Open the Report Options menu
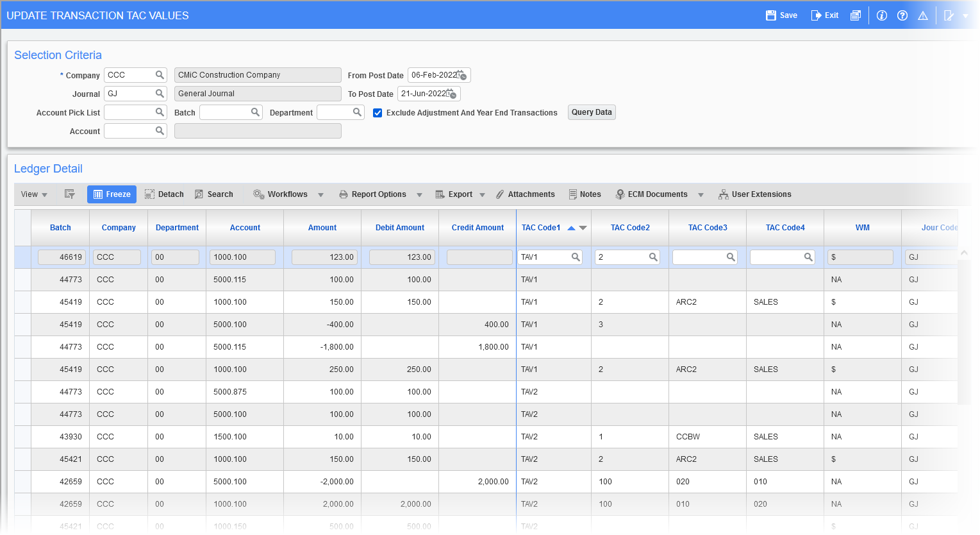The height and width of the screenshot is (535, 980). [x=420, y=194]
